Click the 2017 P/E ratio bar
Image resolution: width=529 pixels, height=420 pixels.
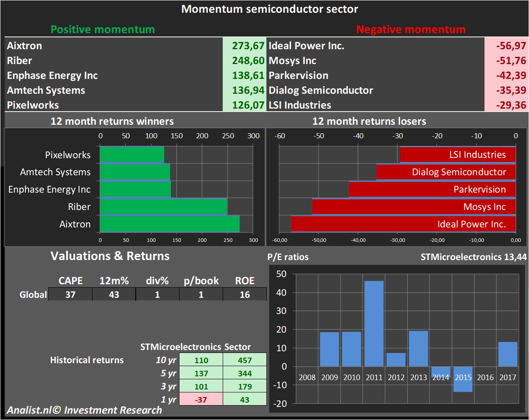[507, 354]
